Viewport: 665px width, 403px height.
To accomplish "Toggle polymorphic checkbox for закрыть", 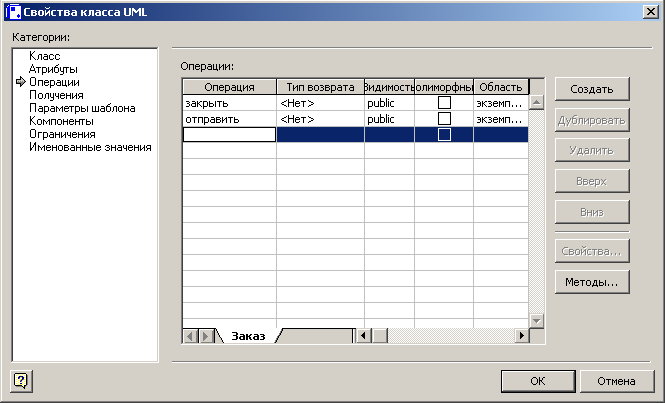I will tap(444, 103).
